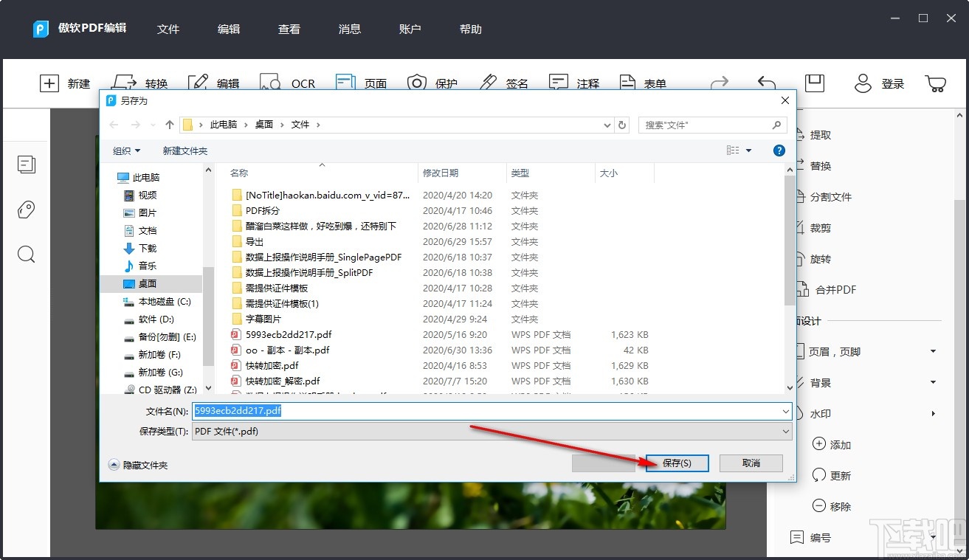
Task: Refresh the folder address bar
Action: point(622,125)
